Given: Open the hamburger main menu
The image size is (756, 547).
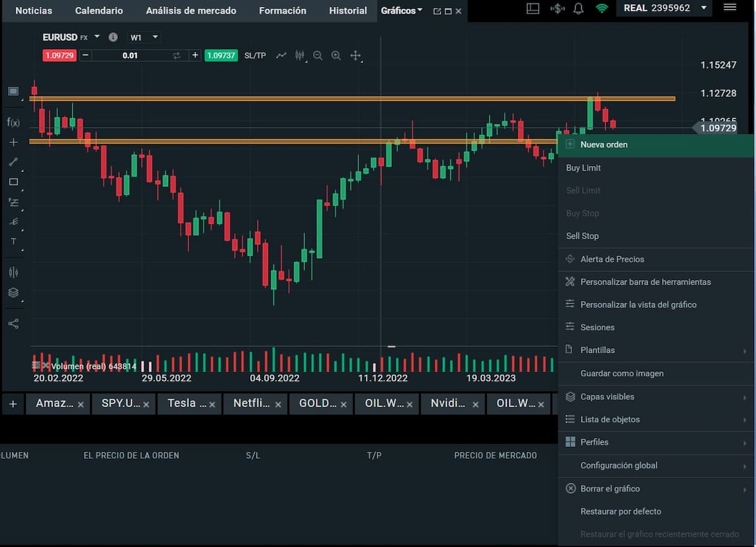Looking at the screenshot, I should (x=730, y=8).
